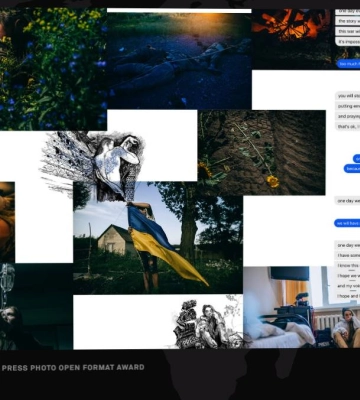Screen dimensions: 360x400
Task: Click the chat bubble starting 'I know this'
Action: [347, 266]
